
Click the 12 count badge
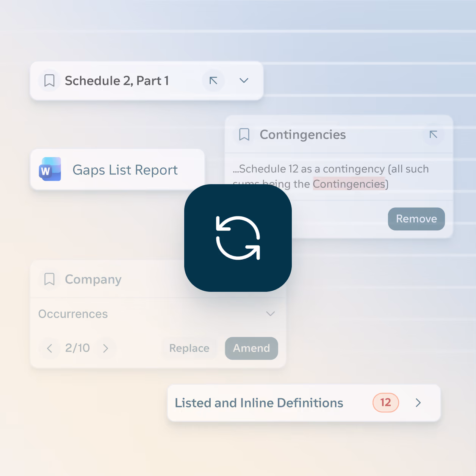coord(386,402)
